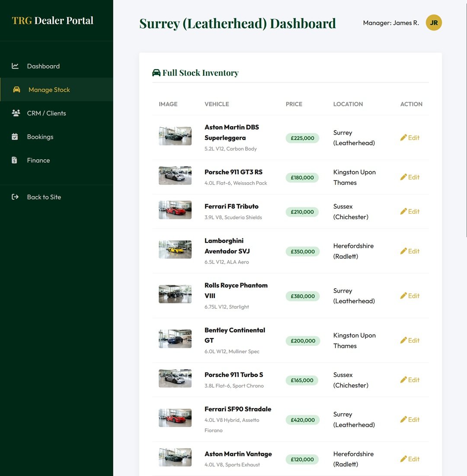Viewport: 467px width, 476px height.
Task: Click the £210,000 price badge
Action: [x=302, y=212]
